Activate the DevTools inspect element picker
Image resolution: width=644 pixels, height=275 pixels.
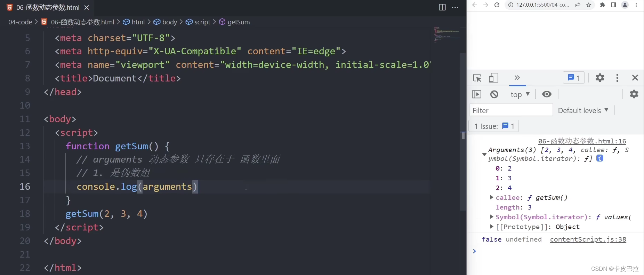pyautogui.click(x=477, y=78)
